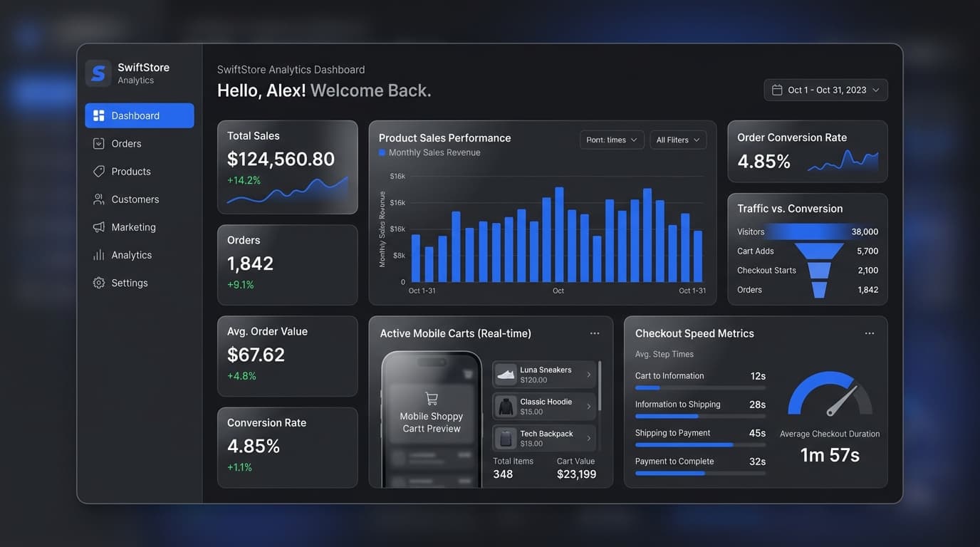Image resolution: width=980 pixels, height=547 pixels.
Task: Click the Checkout Starts 2,100 row
Action: coord(808,270)
